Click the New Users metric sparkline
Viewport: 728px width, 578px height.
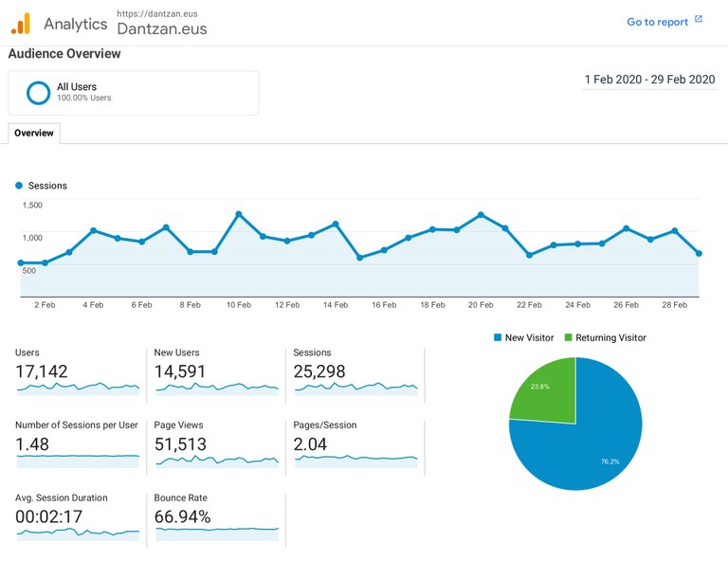click(x=216, y=387)
